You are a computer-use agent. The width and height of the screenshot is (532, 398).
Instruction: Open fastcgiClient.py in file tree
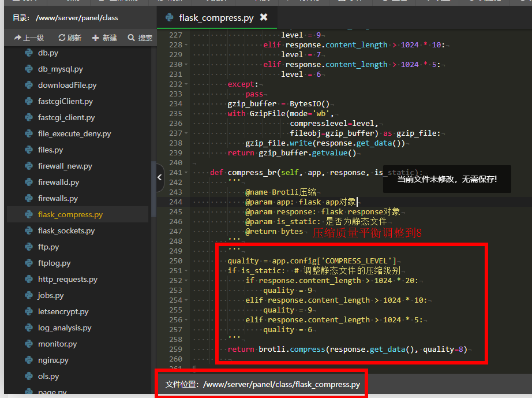tap(65, 101)
